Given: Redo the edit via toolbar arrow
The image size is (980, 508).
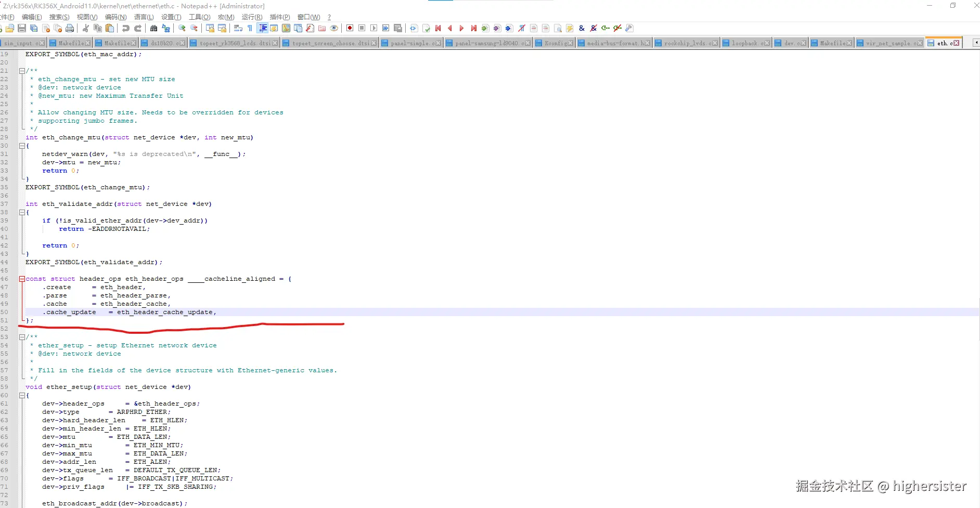Looking at the screenshot, I should tap(138, 28).
